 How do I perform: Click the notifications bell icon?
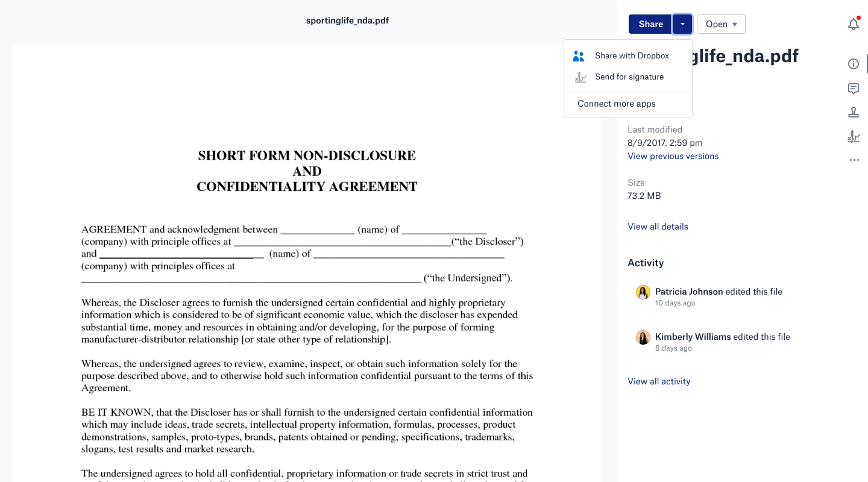(x=853, y=25)
